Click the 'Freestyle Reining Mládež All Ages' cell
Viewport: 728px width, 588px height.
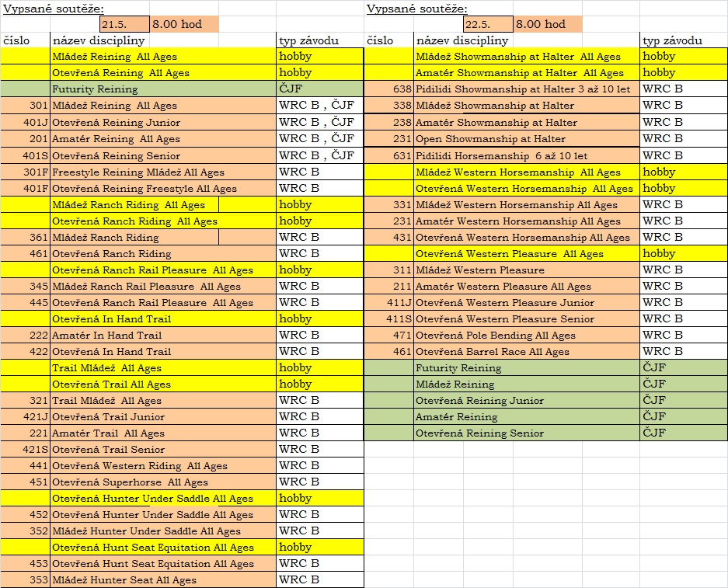pyautogui.click(x=163, y=172)
